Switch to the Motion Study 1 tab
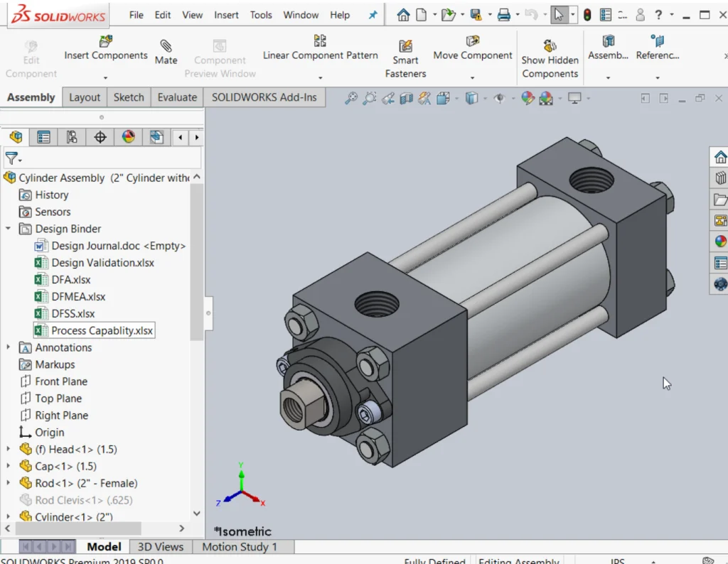Viewport: 728px width, 564px height. [242, 547]
